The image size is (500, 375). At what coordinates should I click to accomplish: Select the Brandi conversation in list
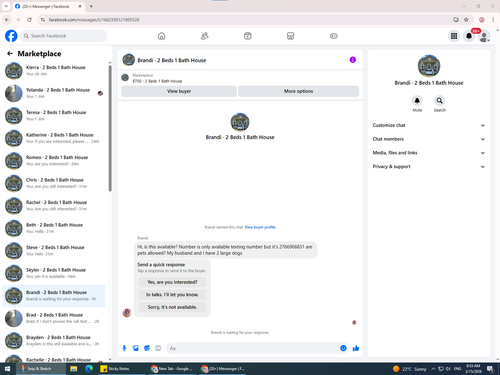(x=54, y=296)
